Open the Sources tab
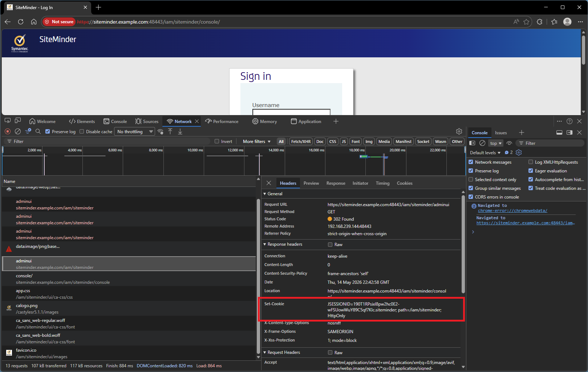Screen dimensions: 588x372 pyautogui.click(x=147, y=122)
